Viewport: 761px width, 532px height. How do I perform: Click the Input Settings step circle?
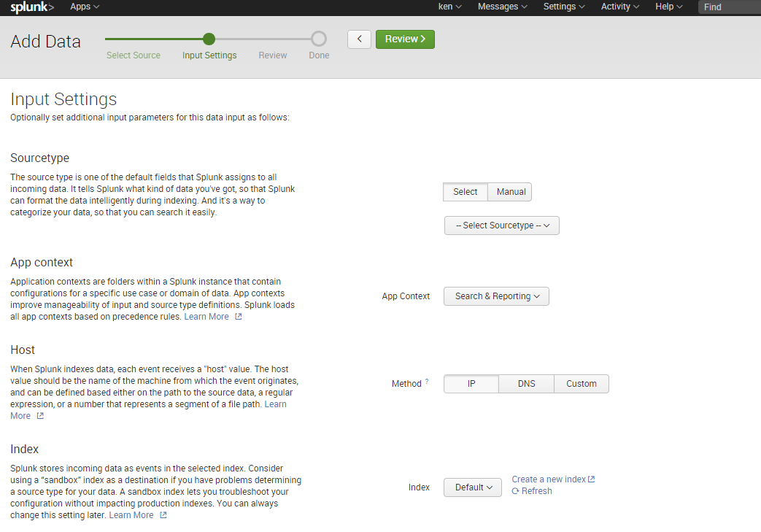(x=209, y=39)
